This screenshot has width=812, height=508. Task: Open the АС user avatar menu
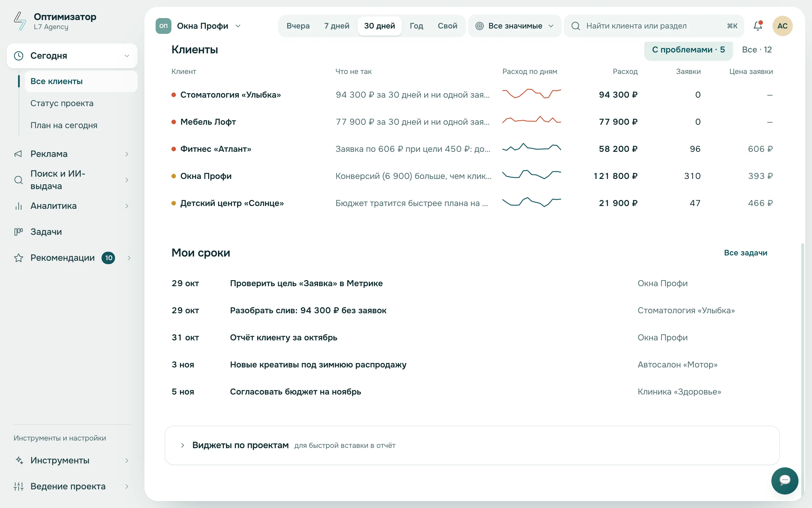tap(782, 26)
